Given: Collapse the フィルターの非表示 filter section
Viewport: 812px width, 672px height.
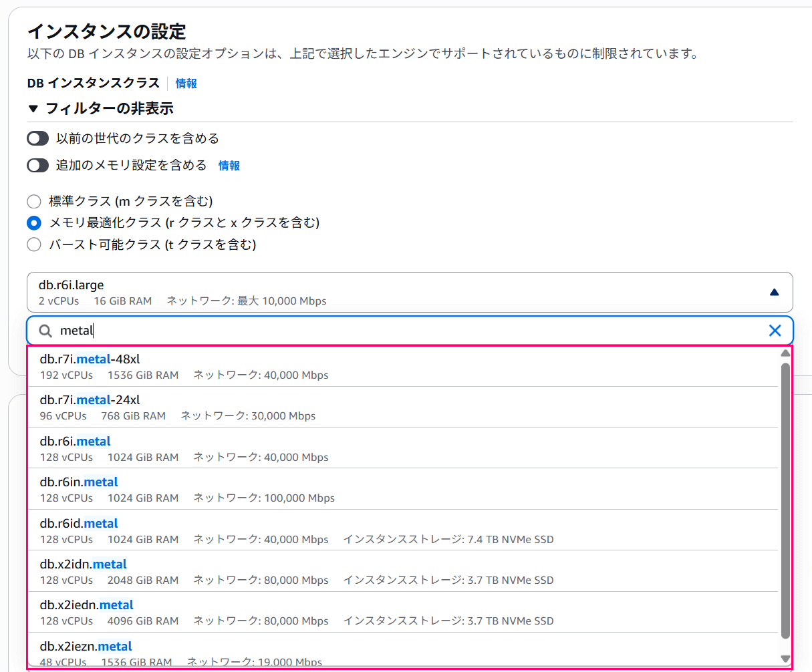Looking at the screenshot, I should (100, 108).
